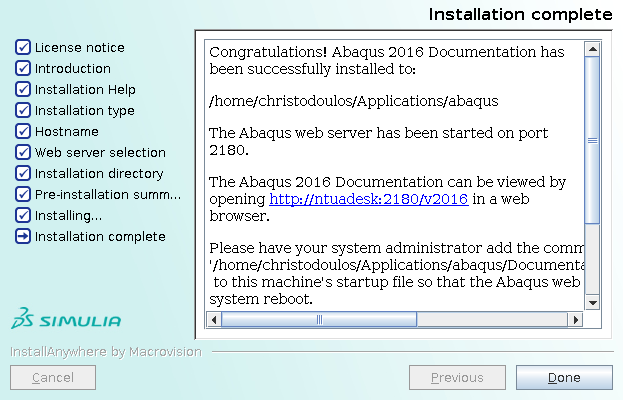Click the Previous button

[457, 377]
